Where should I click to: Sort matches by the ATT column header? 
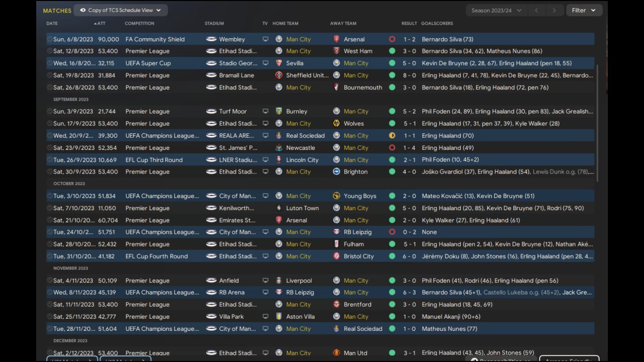coord(101,24)
